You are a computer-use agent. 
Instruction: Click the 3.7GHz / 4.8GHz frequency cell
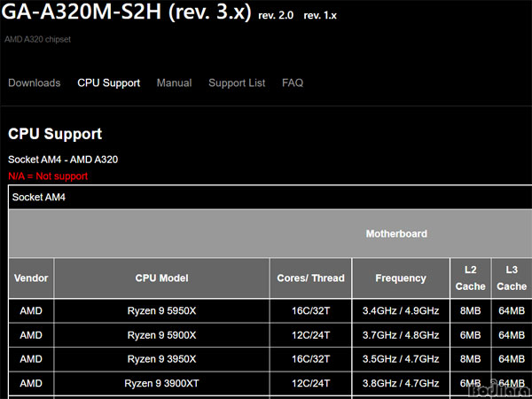pyautogui.click(x=401, y=335)
